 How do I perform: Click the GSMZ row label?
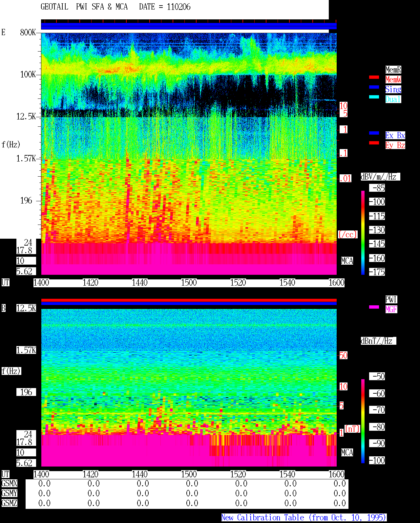10,503
